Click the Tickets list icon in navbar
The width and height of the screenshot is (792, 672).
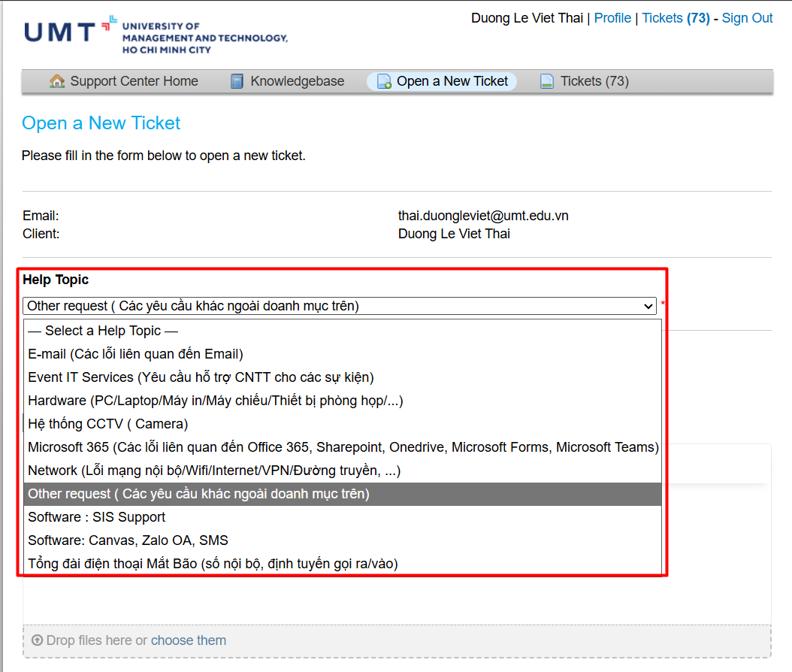[547, 81]
